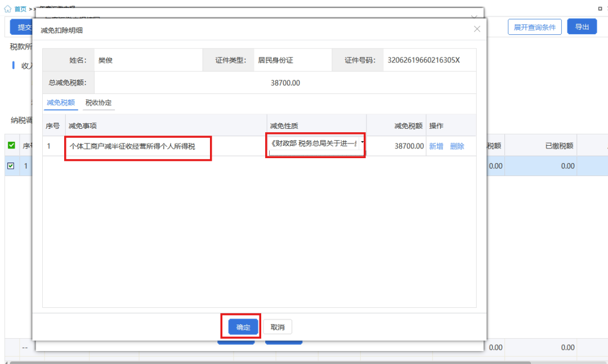Uncheck the row 1 checkbox
This screenshot has height=364, width=608.
pos(12,166)
